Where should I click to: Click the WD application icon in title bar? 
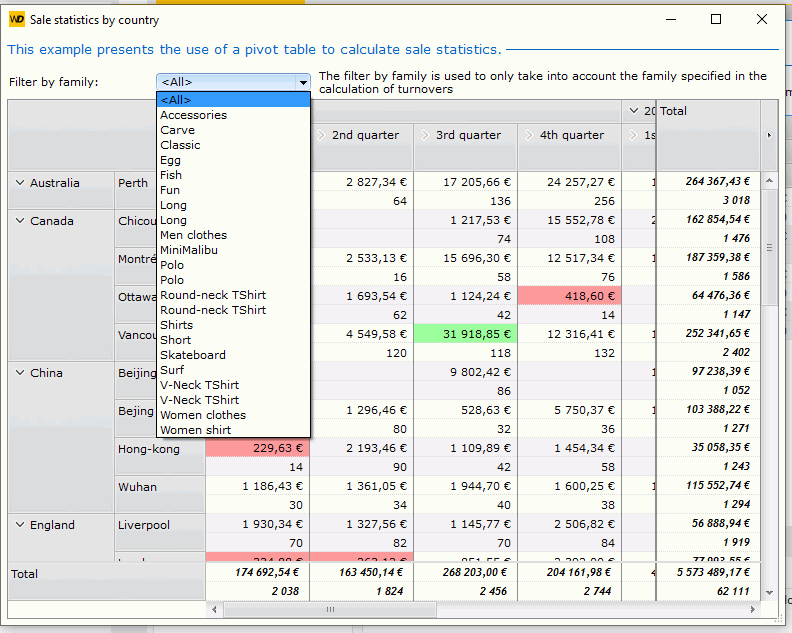tap(17, 20)
